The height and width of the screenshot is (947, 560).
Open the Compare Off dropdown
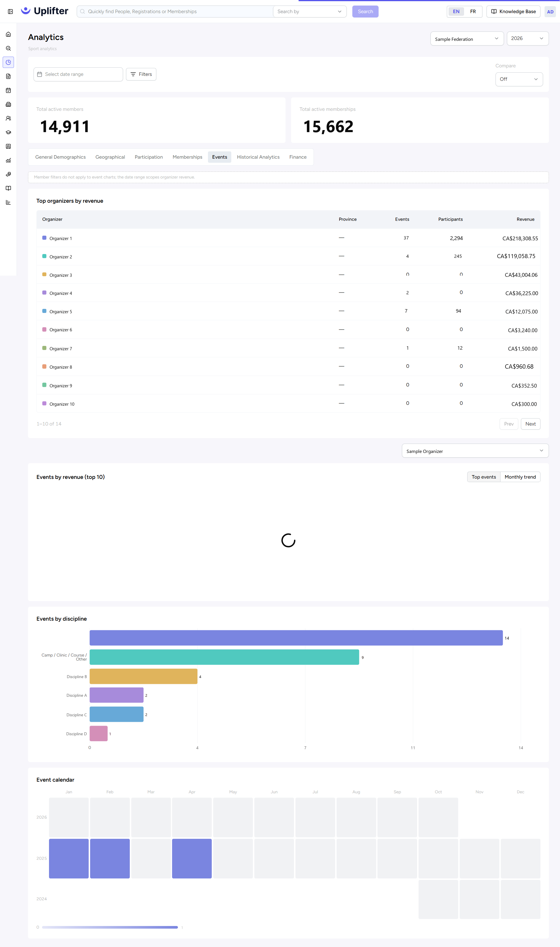pyautogui.click(x=519, y=79)
